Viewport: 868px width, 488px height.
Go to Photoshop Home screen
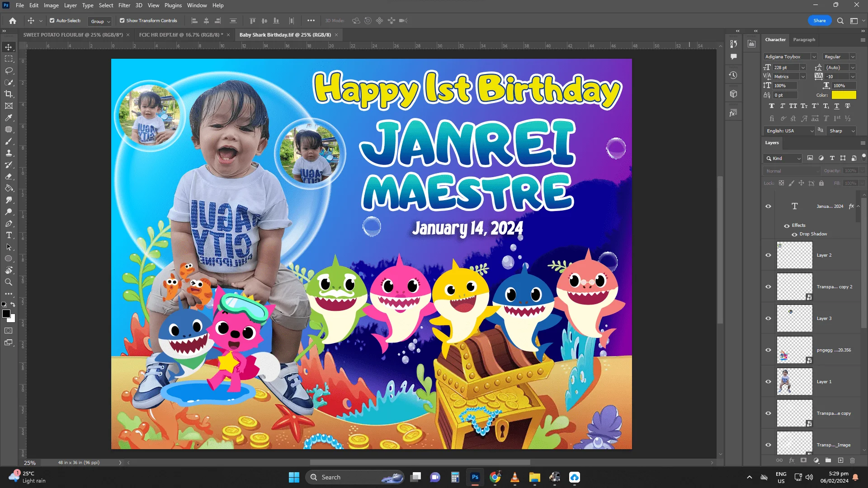[x=13, y=21]
